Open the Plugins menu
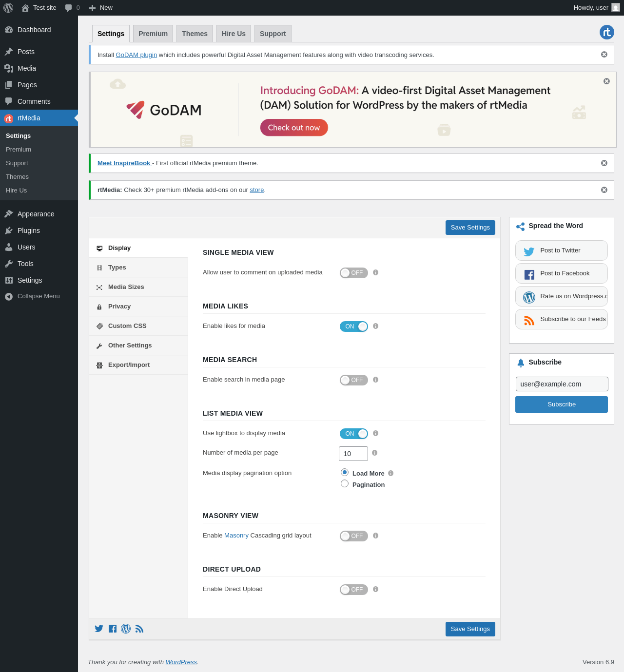624x672 pixels. pyautogui.click(x=39, y=230)
